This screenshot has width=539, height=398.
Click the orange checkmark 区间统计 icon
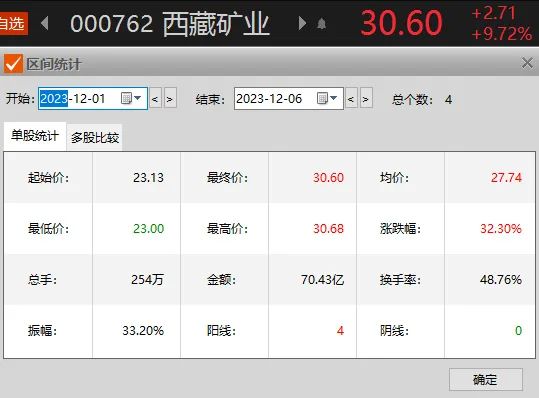point(13,64)
